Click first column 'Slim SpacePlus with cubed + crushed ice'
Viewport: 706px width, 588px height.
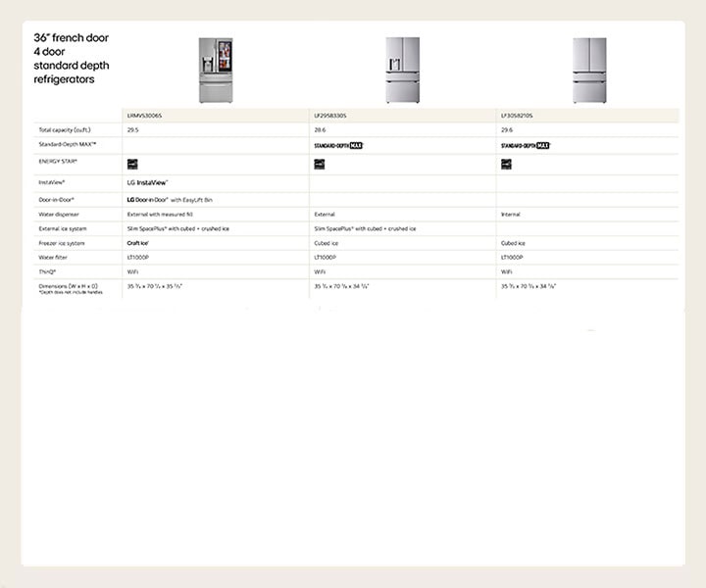(178, 229)
